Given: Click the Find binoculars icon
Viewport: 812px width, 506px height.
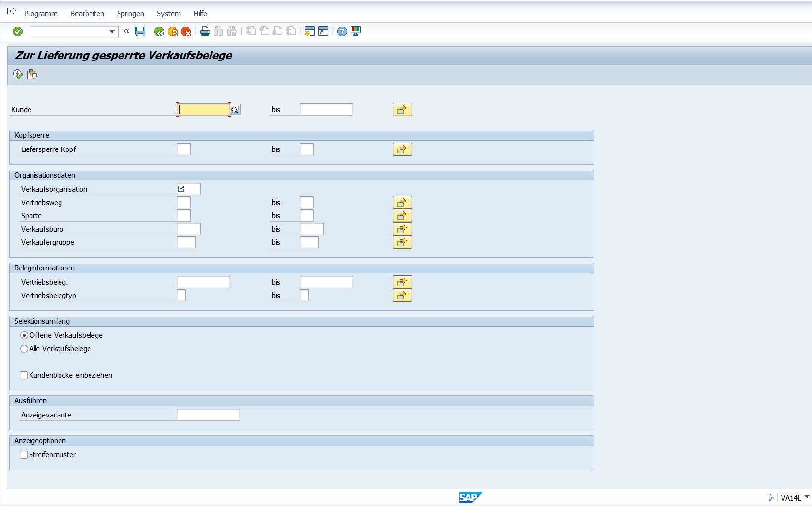Looking at the screenshot, I should pos(218,31).
